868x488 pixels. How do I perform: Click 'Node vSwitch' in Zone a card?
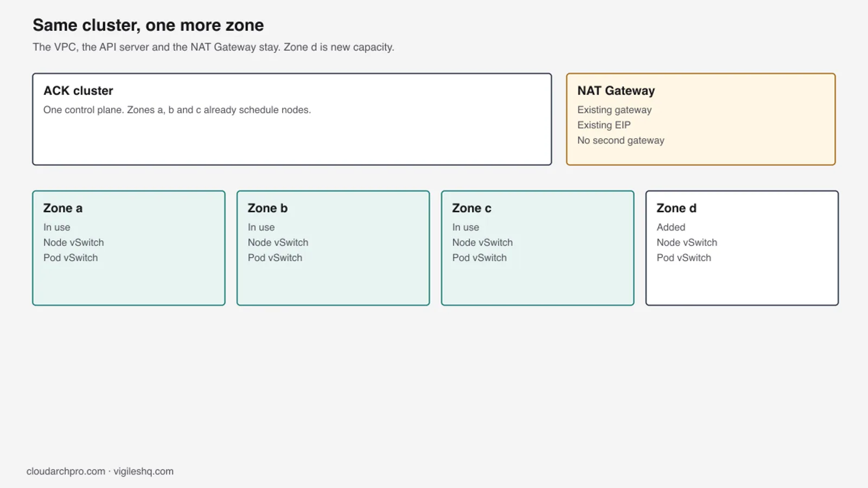tap(73, 242)
